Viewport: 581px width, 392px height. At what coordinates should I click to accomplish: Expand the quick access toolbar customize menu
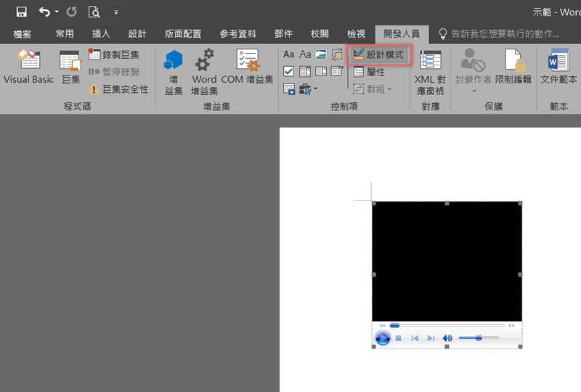pos(116,12)
